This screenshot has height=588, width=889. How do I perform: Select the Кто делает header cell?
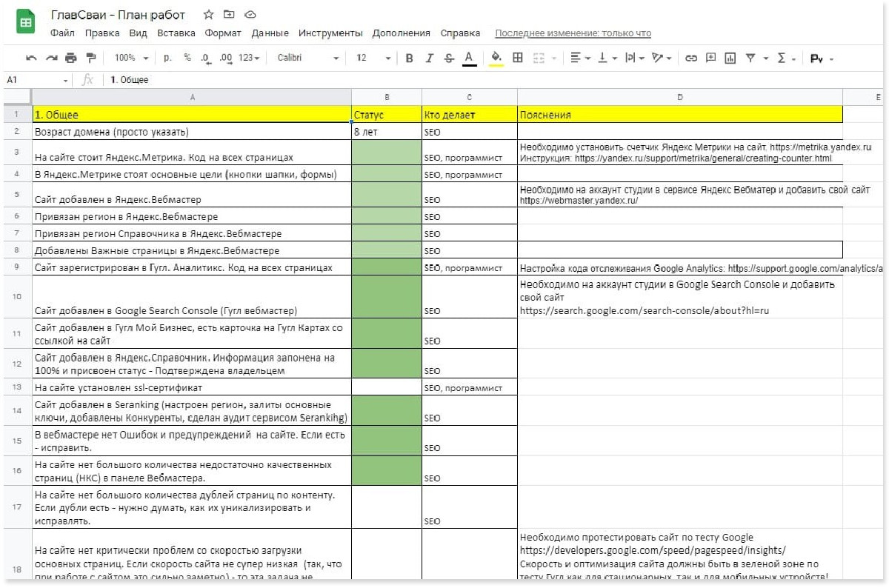click(470, 115)
